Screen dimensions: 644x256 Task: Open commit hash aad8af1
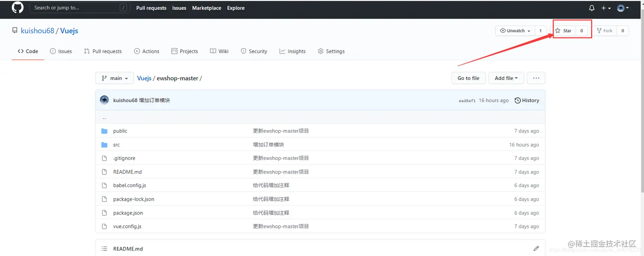click(467, 101)
